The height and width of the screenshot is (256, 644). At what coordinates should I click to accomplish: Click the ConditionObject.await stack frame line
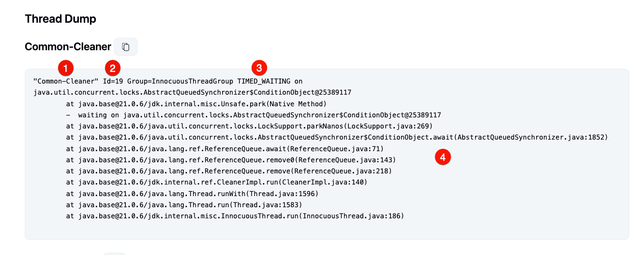pyautogui.click(x=336, y=137)
